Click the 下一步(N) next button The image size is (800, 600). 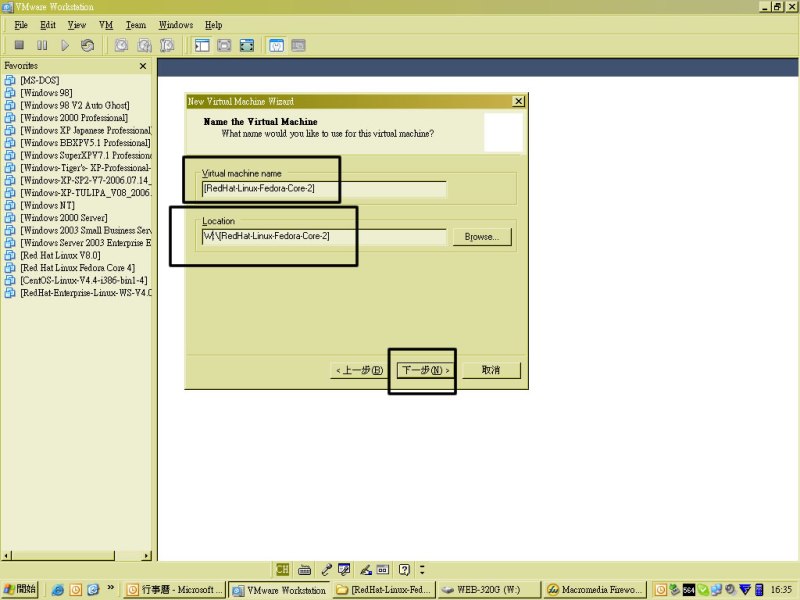[x=425, y=370]
